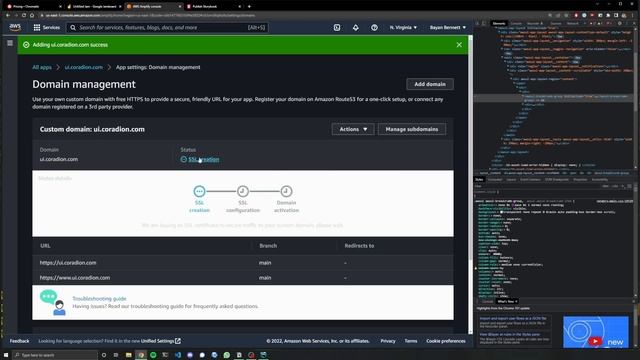The image size is (640, 360).
Task: Toggle DevTools device toolbar icon
Action: 484,23
